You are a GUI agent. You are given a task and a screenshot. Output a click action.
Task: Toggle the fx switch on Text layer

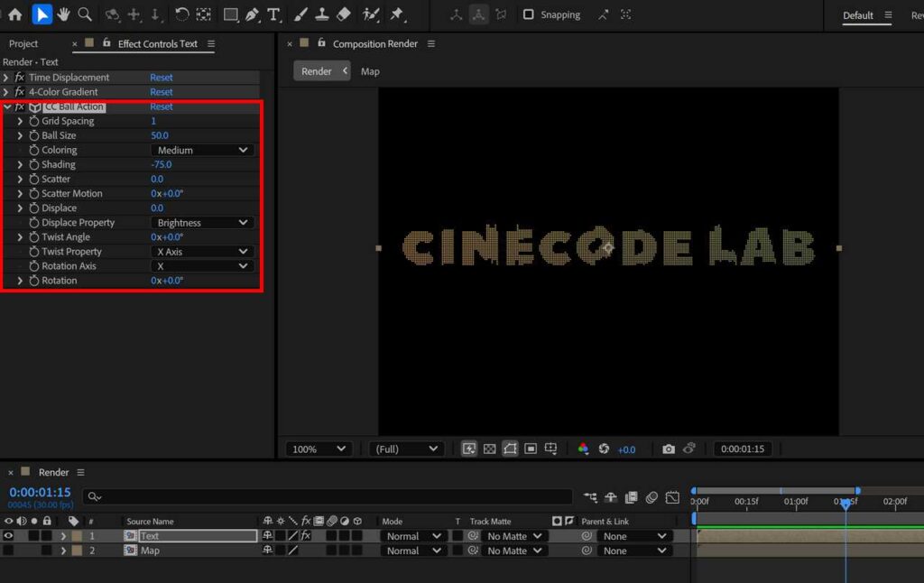pyautogui.click(x=306, y=536)
